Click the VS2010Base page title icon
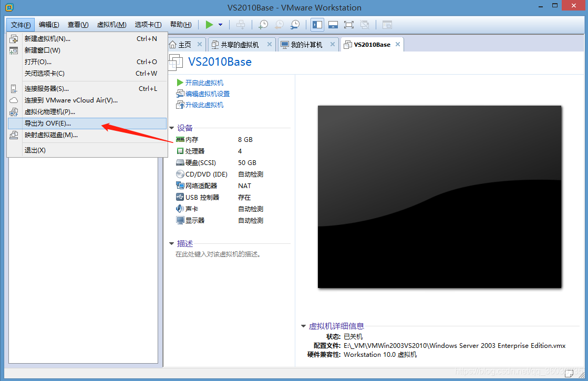The height and width of the screenshot is (381, 588). tap(176, 62)
